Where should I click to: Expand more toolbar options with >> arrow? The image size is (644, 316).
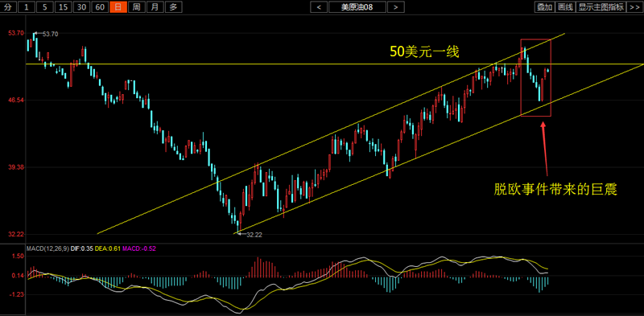coord(635,6)
